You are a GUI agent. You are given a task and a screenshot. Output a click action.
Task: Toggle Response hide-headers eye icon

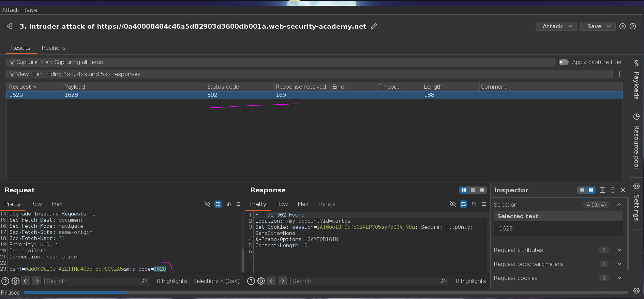[x=453, y=204]
